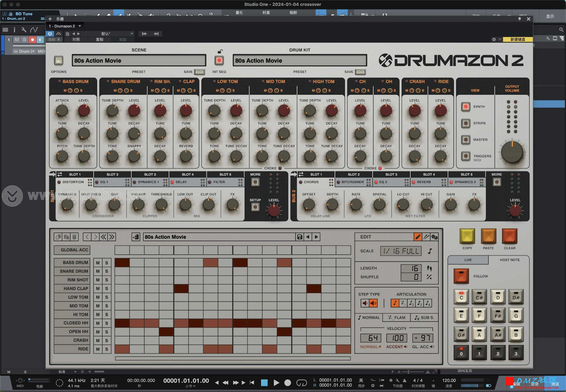Toggle the plugin power bypass icon

(50, 34)
